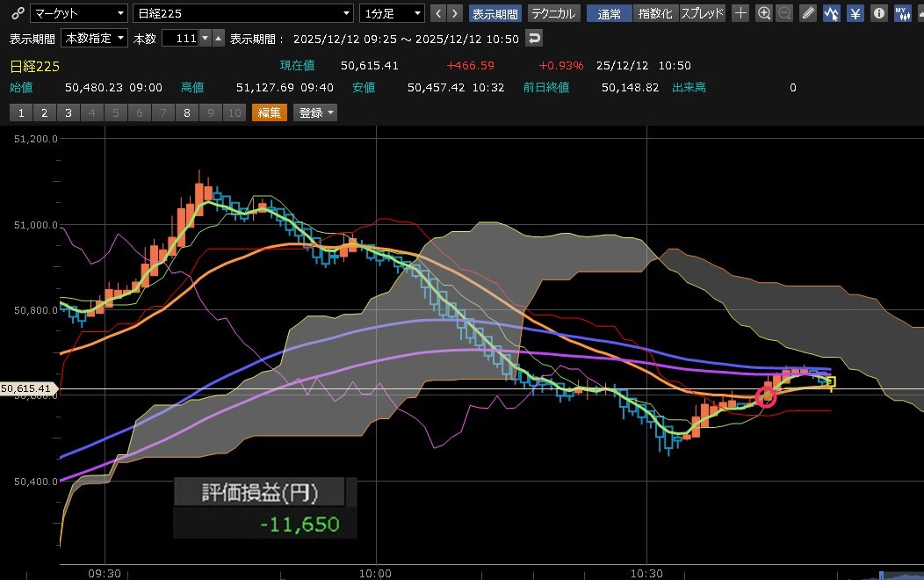Open the MY chart settings icon

(x=902, y=13)
